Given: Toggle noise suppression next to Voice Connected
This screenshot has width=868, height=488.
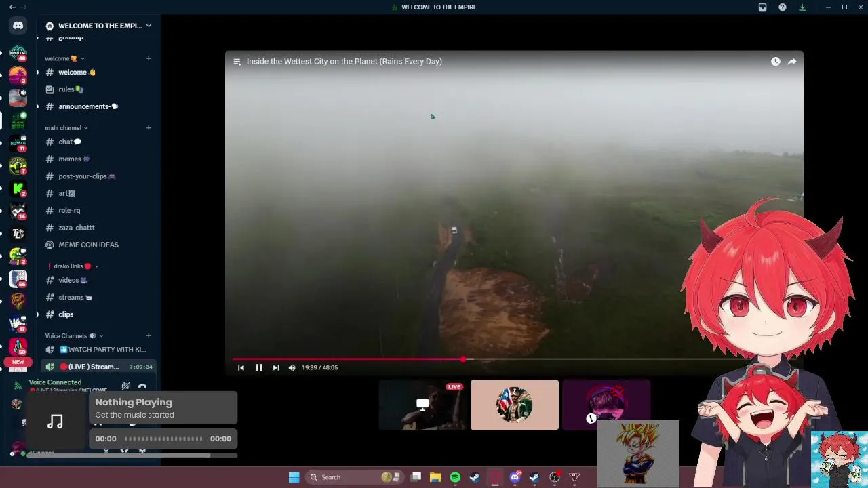Looking at the screenshot, I should pos(126,386).
